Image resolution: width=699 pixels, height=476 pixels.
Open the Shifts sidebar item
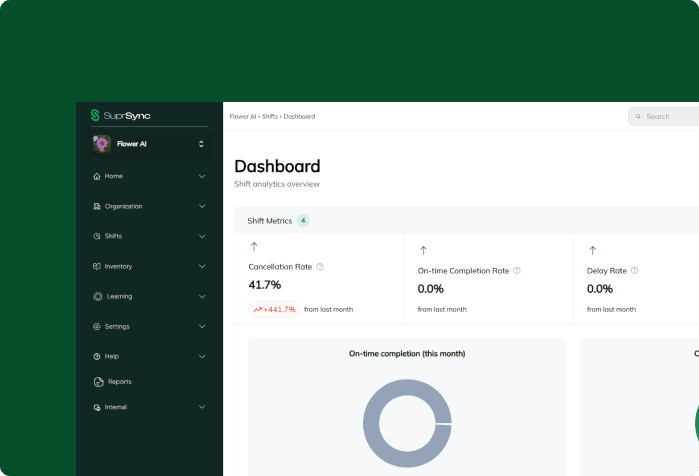coord(149,236)
